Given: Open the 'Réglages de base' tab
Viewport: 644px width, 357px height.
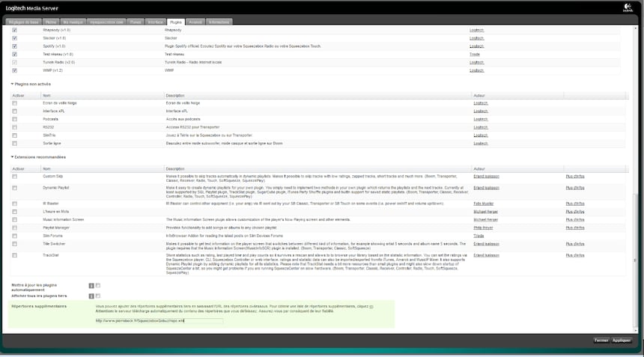Looking at the screenshot, I should pyautogui.click(x=23, y=22).
